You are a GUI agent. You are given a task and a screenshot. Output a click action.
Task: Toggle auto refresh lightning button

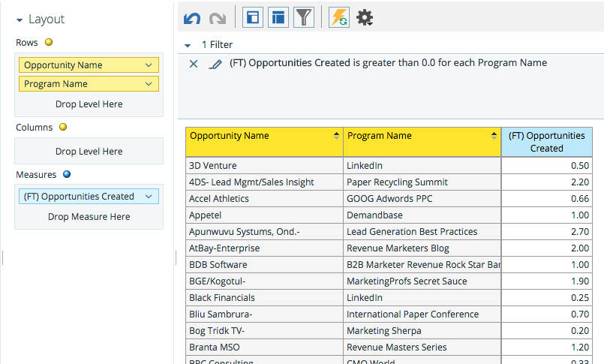339,17
